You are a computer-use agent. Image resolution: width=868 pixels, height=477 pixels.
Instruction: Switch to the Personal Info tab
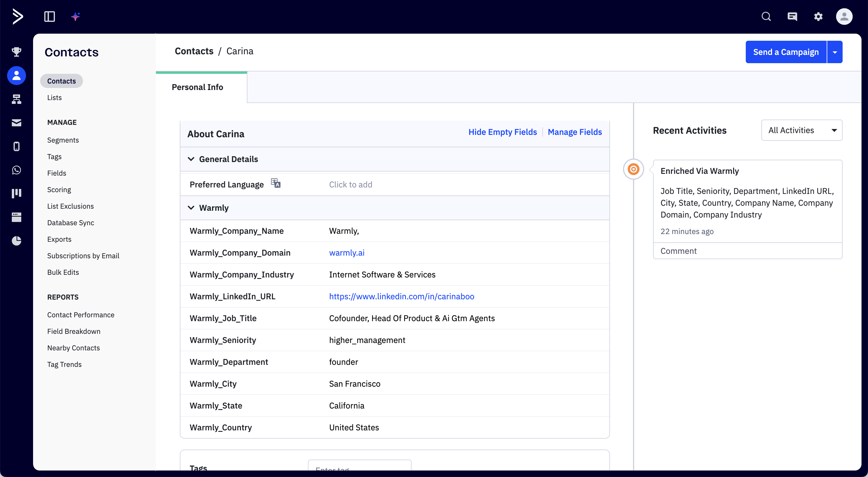201,87
